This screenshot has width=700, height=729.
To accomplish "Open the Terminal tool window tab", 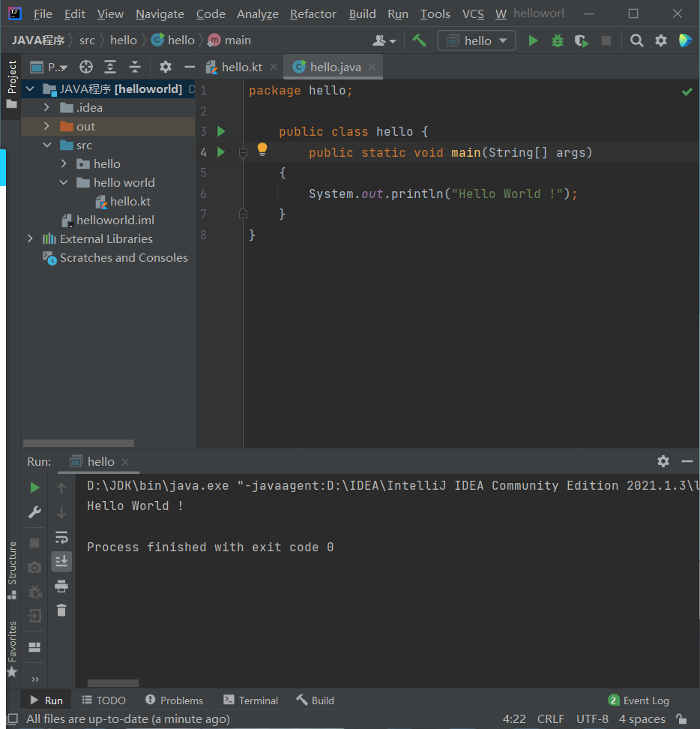I will click(251, 700).
